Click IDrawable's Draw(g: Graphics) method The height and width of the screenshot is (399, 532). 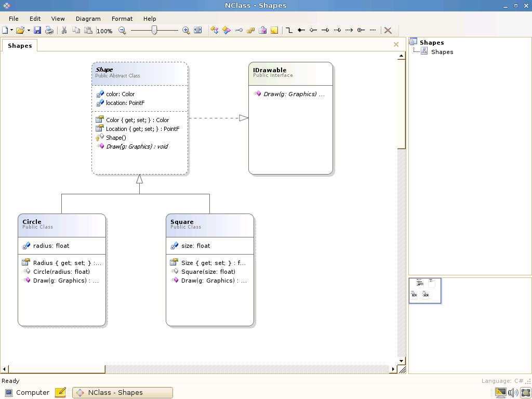tap(294, 94)
